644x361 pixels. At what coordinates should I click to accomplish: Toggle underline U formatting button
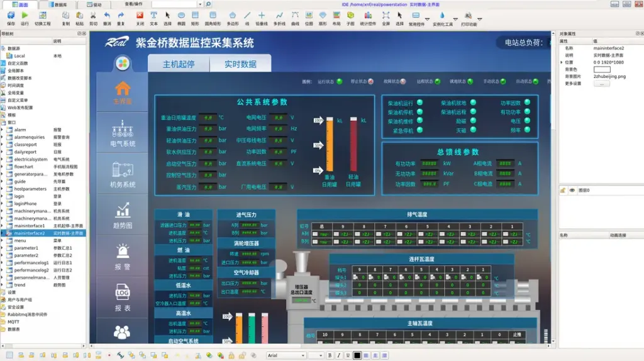coord(348,355)
